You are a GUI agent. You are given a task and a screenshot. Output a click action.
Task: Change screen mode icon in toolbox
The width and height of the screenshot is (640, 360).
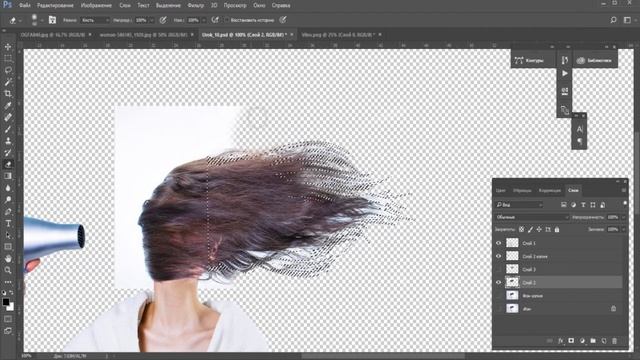coord(8,331)
